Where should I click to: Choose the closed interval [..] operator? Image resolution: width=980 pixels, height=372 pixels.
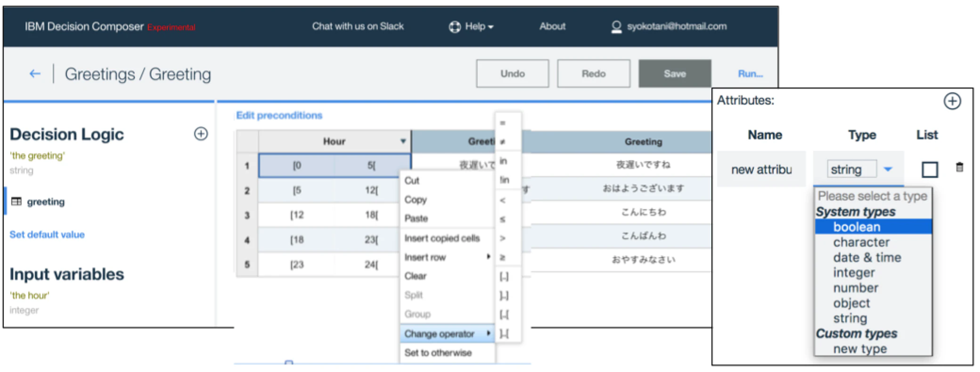504,277
